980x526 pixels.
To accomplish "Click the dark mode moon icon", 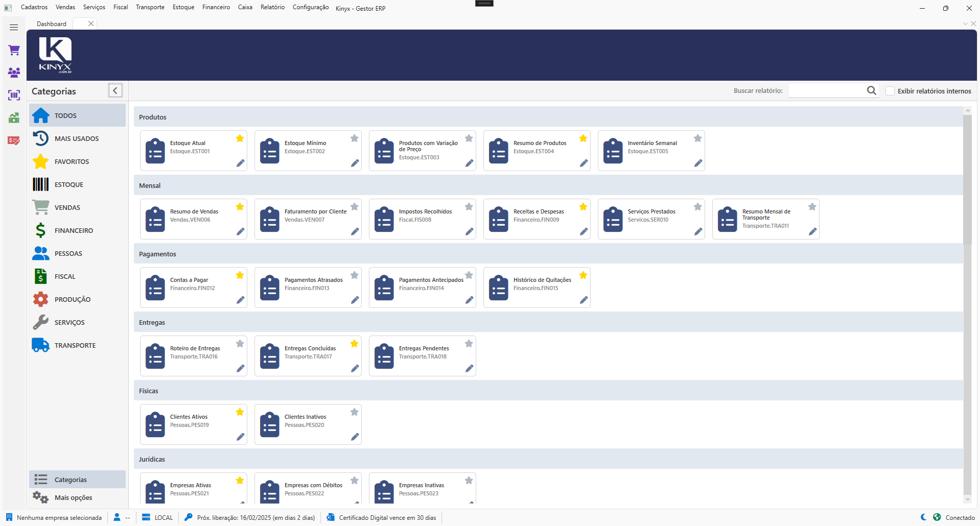I will coord(923,517).
